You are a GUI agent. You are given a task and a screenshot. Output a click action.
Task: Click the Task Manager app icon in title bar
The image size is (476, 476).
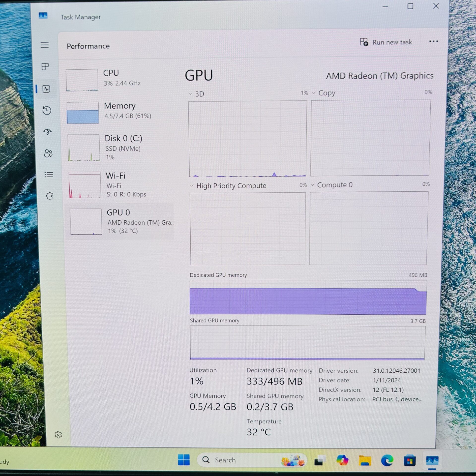coord(43,16)
